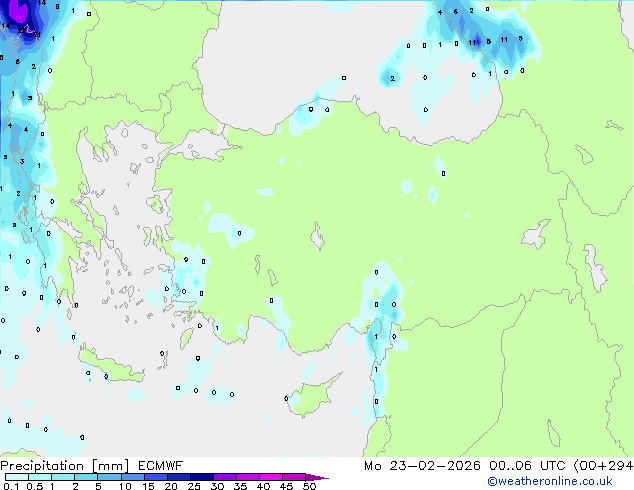This screenshot has width=634, height=490.
Task: Select the swatch between 45 and 50
Action: click(x=294, y=477)
